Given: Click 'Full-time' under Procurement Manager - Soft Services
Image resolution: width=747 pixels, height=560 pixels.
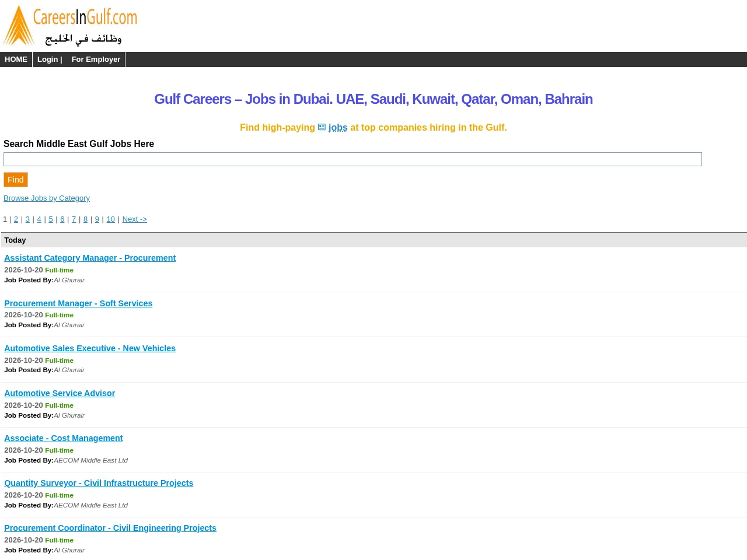Looking at the screenshot, I should 59,315.
